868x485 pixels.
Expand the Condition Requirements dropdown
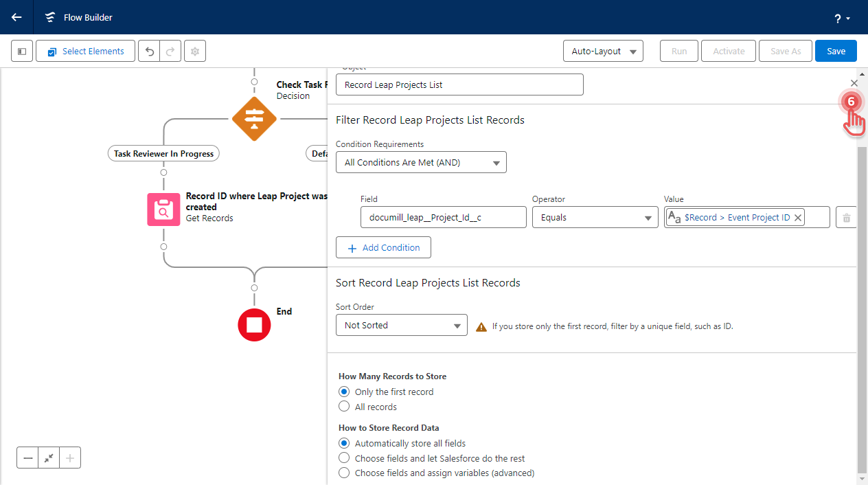421,163
